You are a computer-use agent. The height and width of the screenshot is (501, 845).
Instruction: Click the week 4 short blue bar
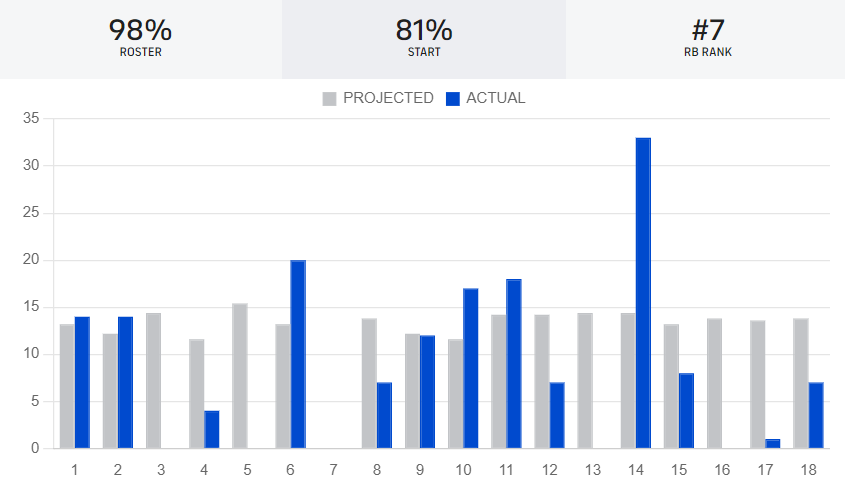[212, 430]
